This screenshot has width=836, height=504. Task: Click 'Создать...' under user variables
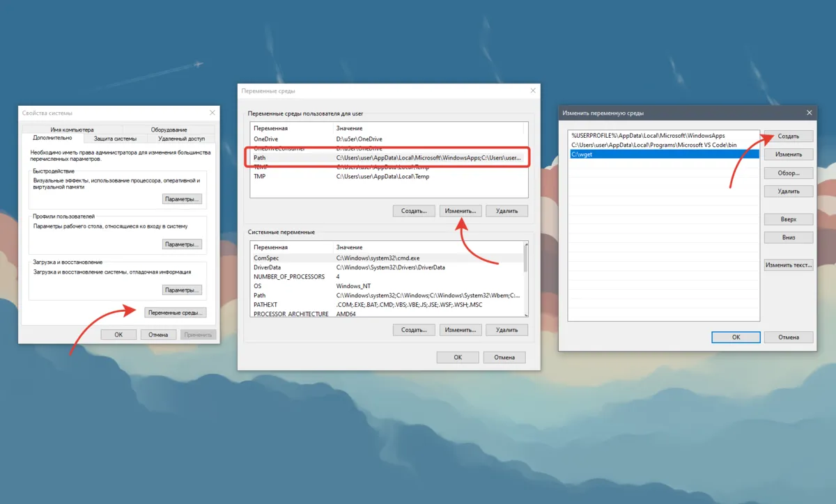click(x=414, y=210)
